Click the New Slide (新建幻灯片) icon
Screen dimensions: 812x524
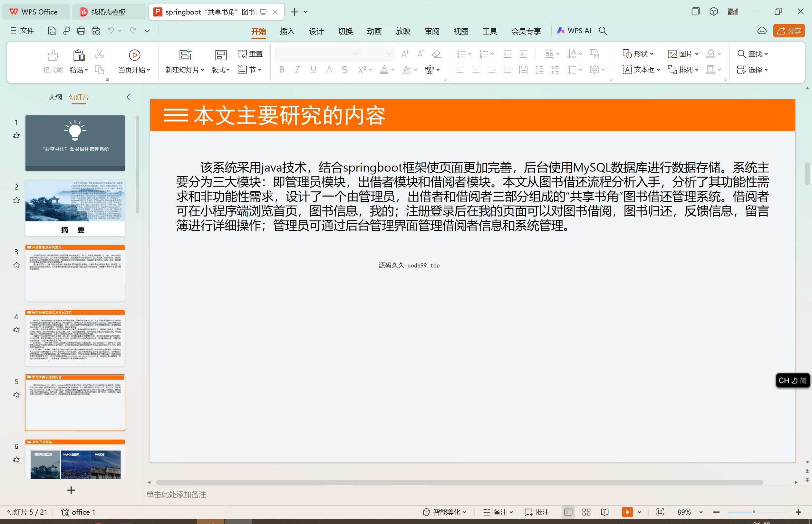[185, 55]
